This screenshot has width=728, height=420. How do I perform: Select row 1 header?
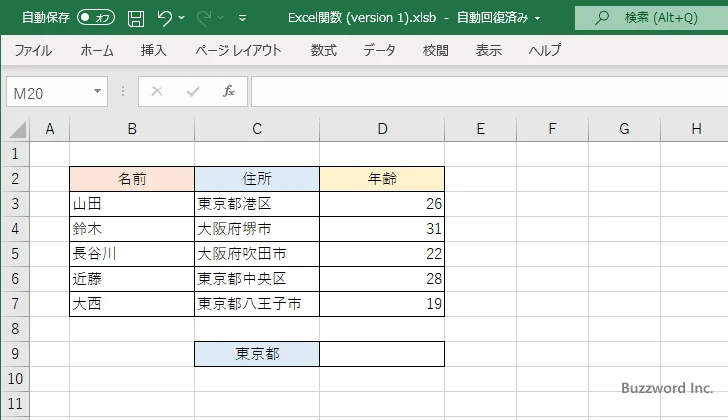click(15, 154)
